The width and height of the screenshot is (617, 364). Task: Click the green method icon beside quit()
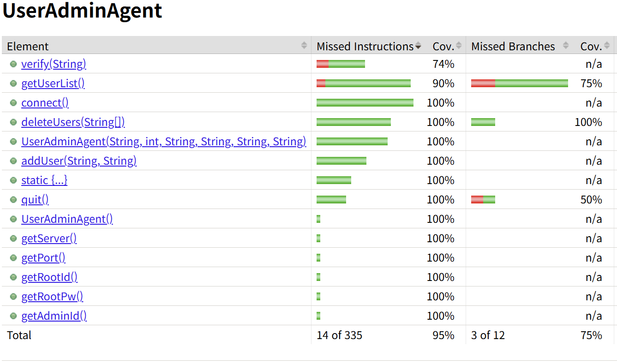[13, 200]
